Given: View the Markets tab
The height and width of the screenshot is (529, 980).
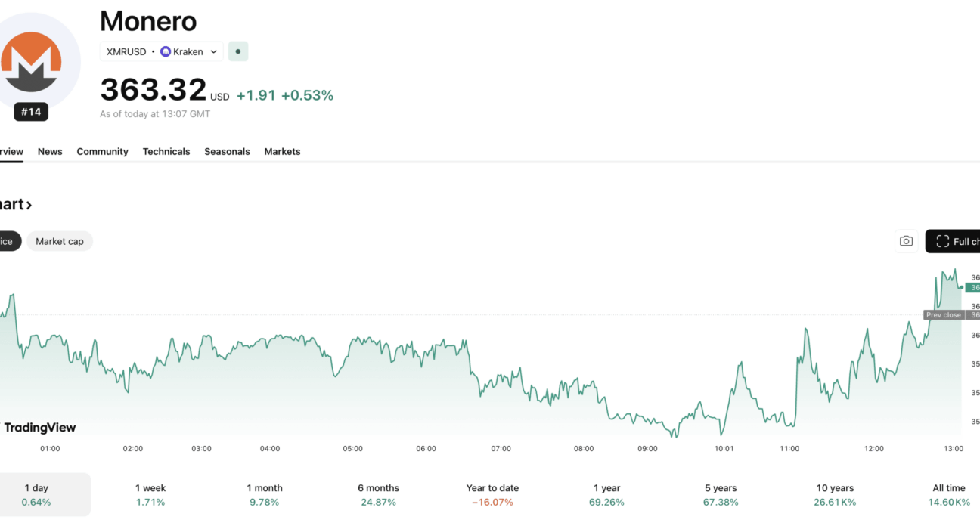Looking at the screenshot, I should point(282,151).
